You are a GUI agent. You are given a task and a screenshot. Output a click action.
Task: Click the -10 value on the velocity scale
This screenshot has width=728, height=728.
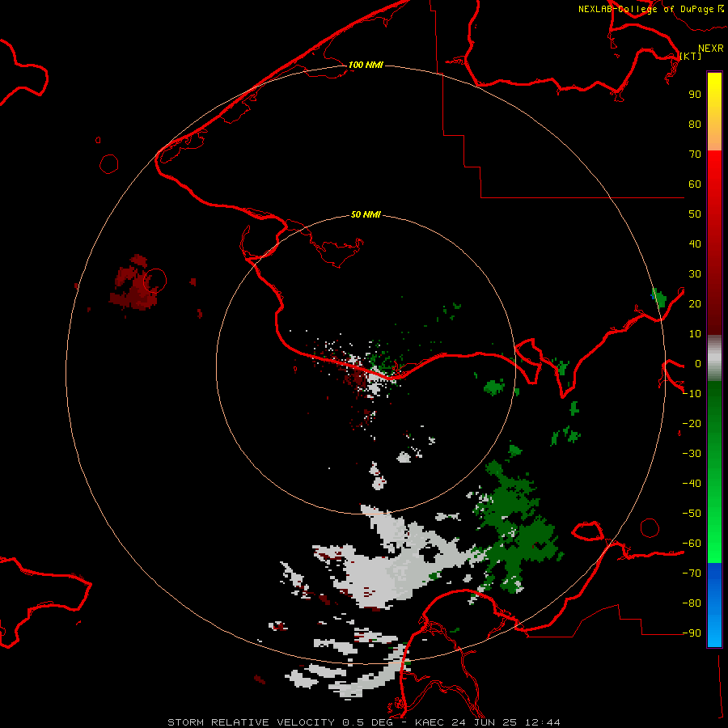point(692,394)
